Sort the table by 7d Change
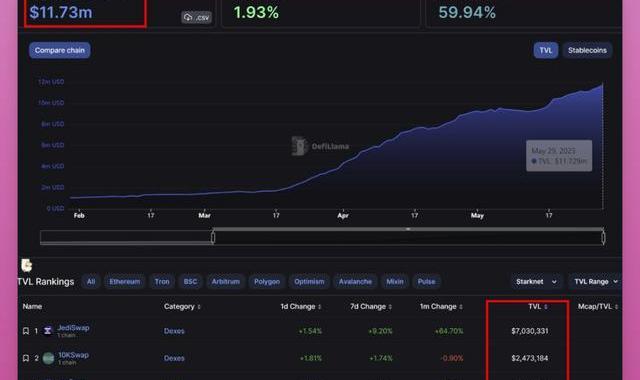 pyautogui.click(x=371, y=307)
